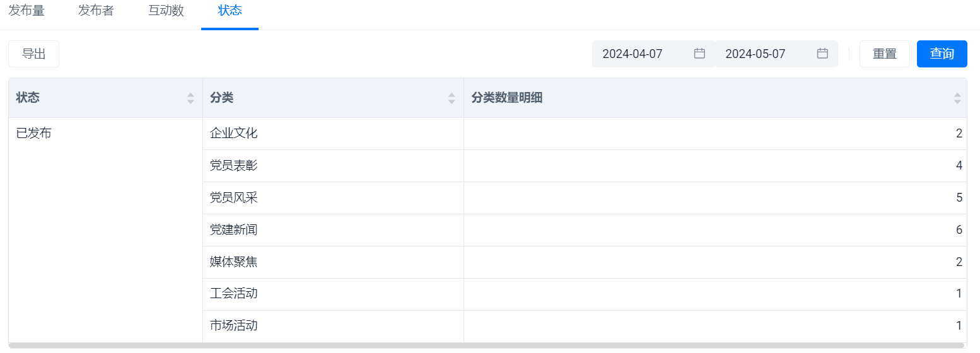Click the end date calendar icon

pos(822,54)
